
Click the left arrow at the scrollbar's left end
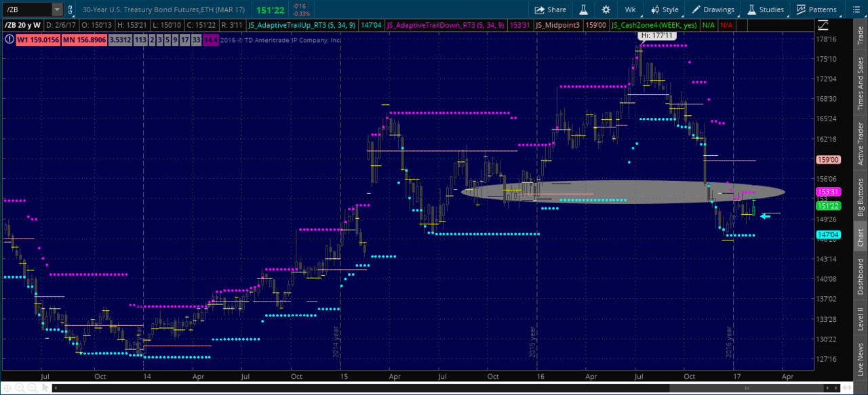pos(56,388)
